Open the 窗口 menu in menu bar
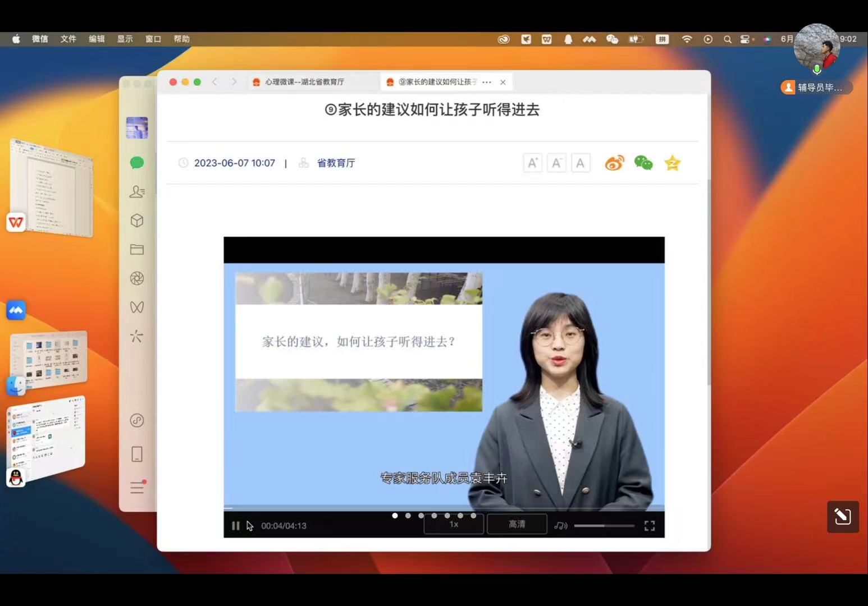This screenshot has height=606, width=868. pyautogui.click(x=153, y=39)
